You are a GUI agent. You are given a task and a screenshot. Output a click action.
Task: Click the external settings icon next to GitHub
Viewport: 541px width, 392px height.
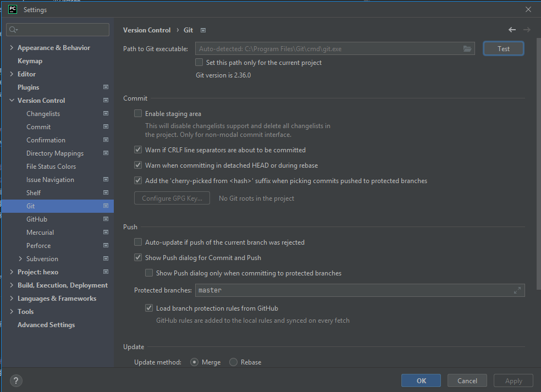pyautogui.click(x=106, y=219)
